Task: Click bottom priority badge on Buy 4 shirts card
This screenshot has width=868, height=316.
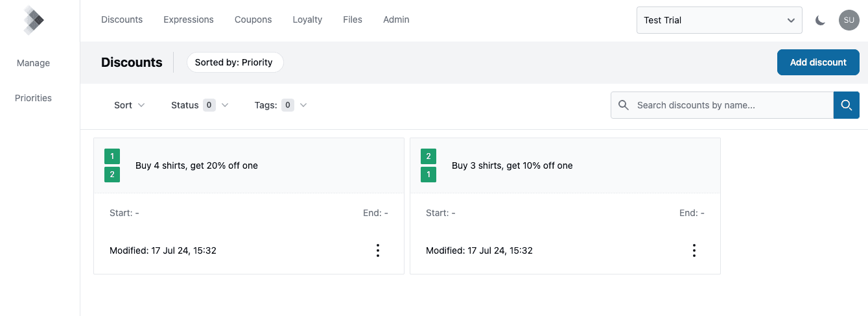Action: (112, 175)
